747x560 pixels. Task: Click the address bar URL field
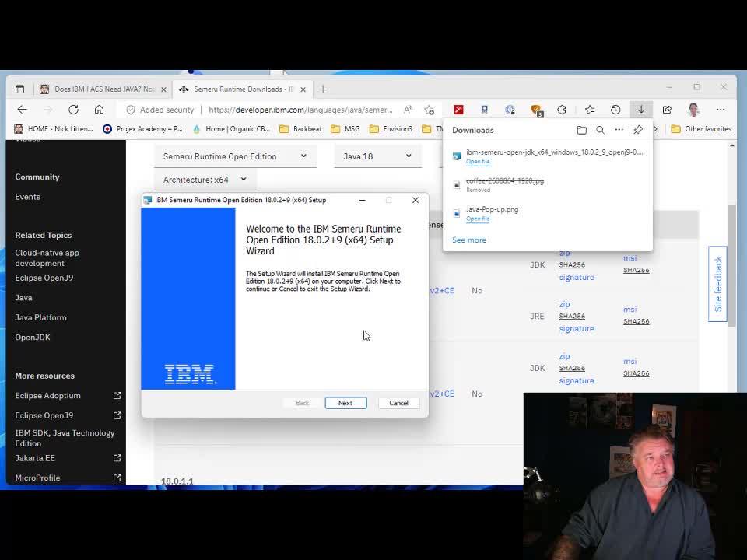(300, 110)
